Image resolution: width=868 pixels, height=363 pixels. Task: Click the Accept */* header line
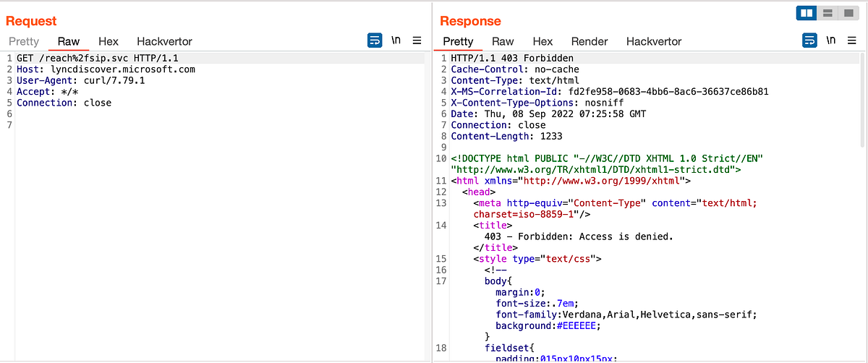click(49, 92)
